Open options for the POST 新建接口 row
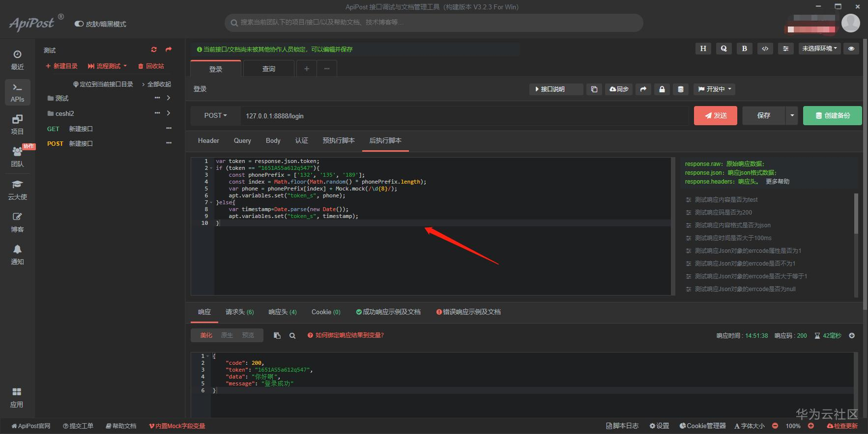Viewport: 868px width, 434px height. (169, 143)
